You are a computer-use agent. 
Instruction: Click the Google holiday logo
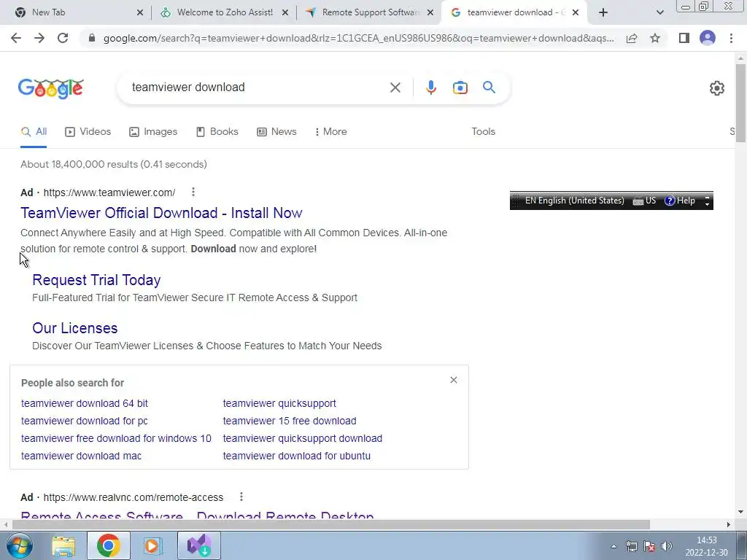[x=51, y=88]
